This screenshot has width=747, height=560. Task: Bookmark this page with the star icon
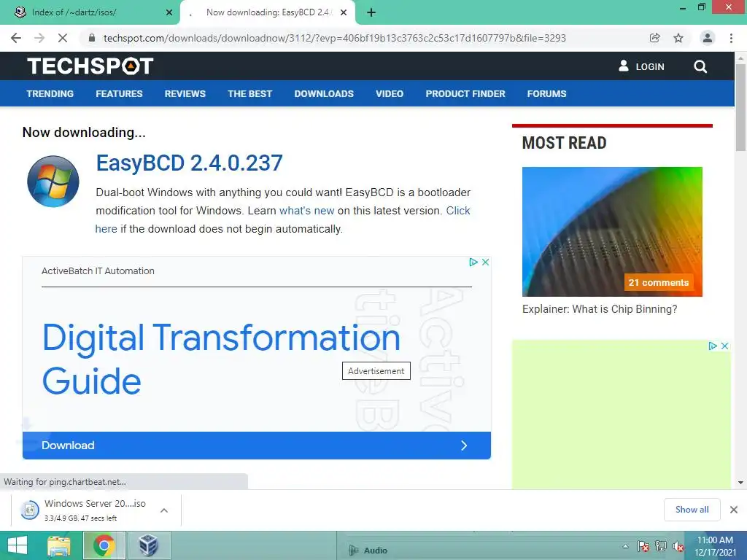tap(678, 38)
